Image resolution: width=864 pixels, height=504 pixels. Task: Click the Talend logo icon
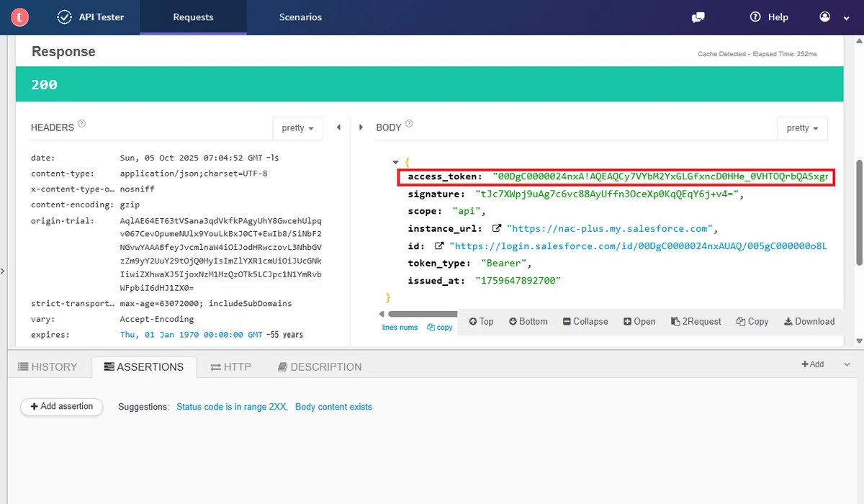[x=20, y=17]
